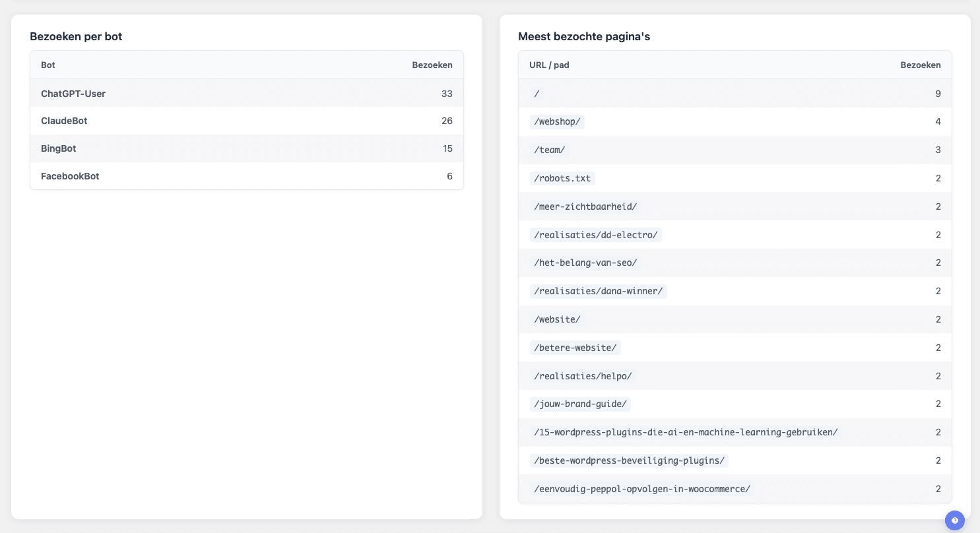Select the /realisaties/dana-winner/ path
The image size is (980, 533).
click(599, 292)
